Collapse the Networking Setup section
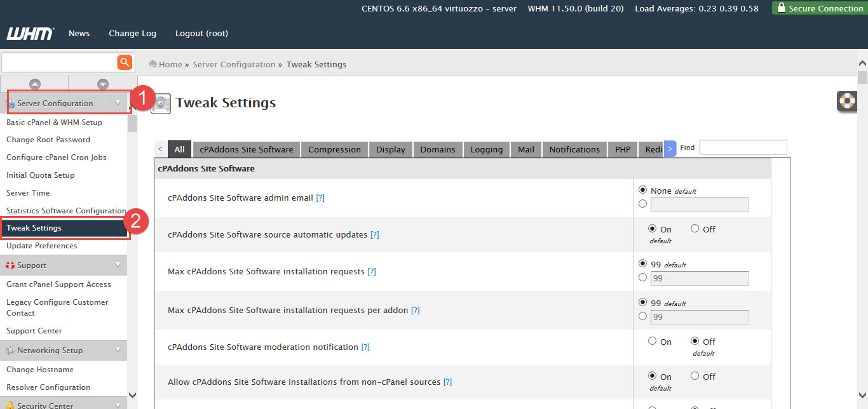 click(x=118, y=350)
